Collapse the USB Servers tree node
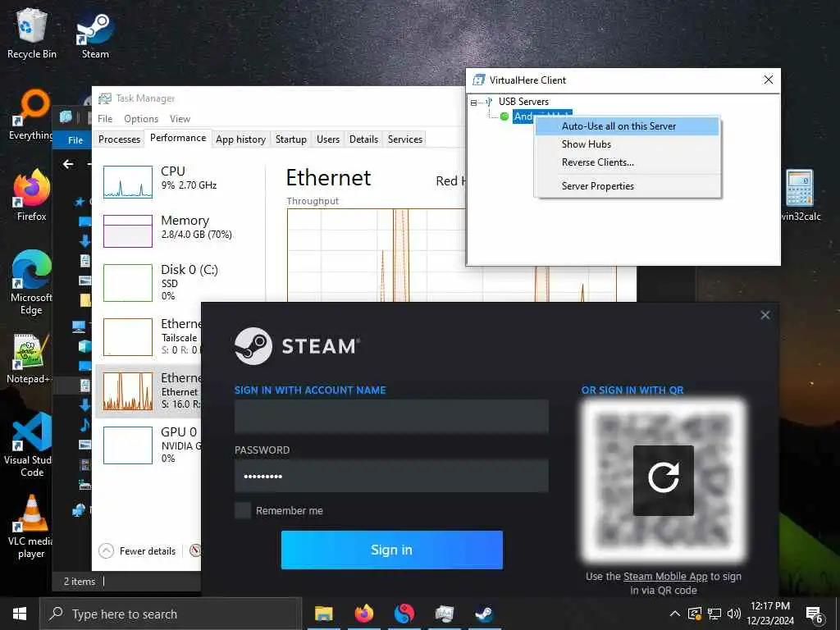840x630 pixels. click(x=473, y=103)
